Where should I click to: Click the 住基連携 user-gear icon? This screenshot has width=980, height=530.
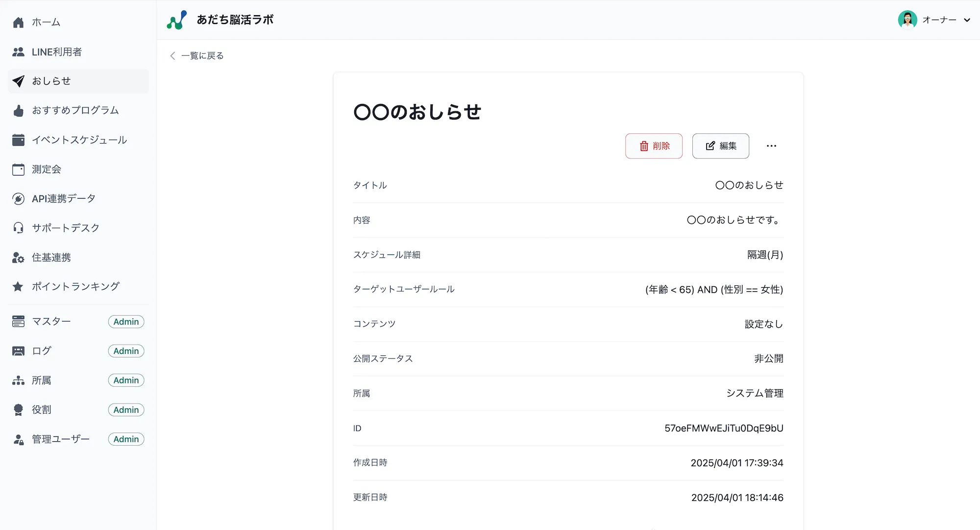tap(18, 257)
